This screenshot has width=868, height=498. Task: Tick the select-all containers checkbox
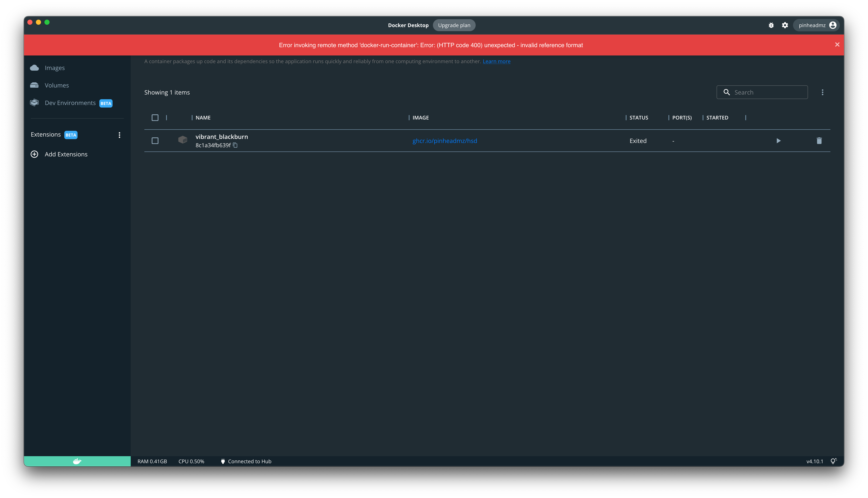[155, 118]
